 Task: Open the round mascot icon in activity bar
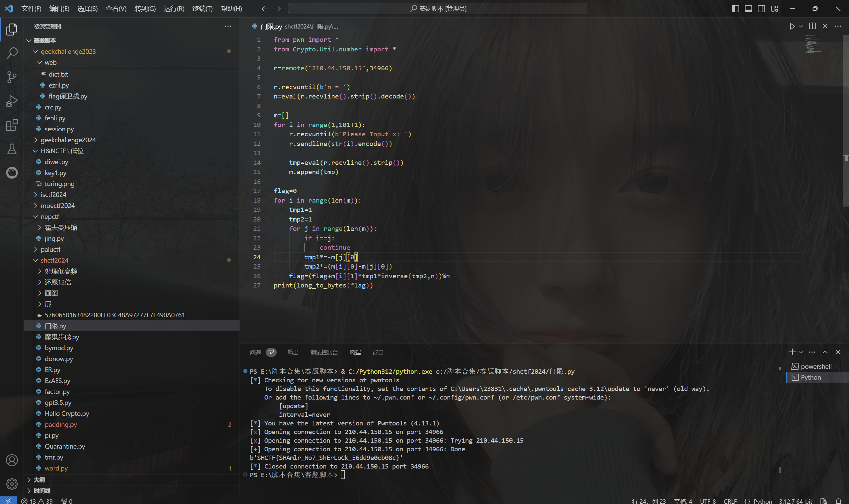[12, 173]
